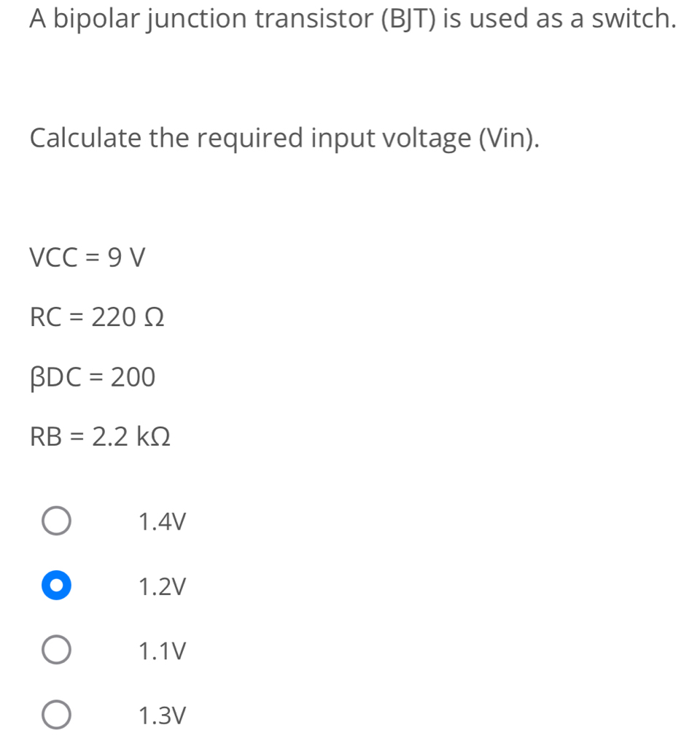Viewport: 700px width, 741px height.
Task: Click the '2.2 kΩ' base resistor value
Action: 129,437
